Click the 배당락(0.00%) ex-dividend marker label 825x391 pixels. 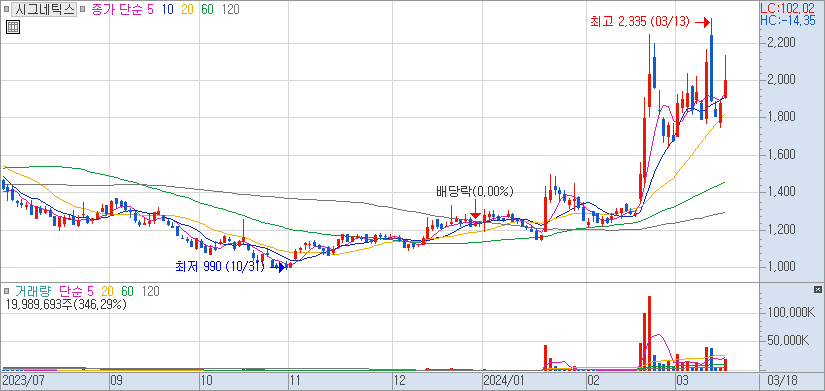[x=475, y=191]
